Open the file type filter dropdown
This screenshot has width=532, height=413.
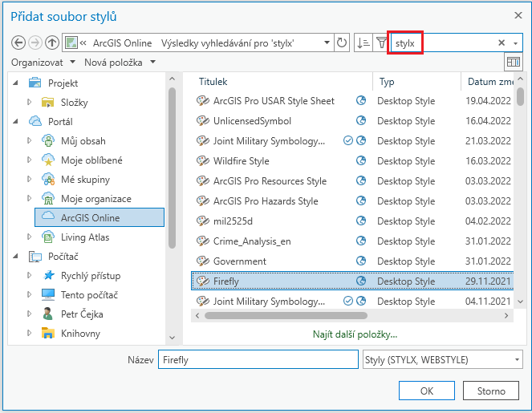(x=442, y=359)
